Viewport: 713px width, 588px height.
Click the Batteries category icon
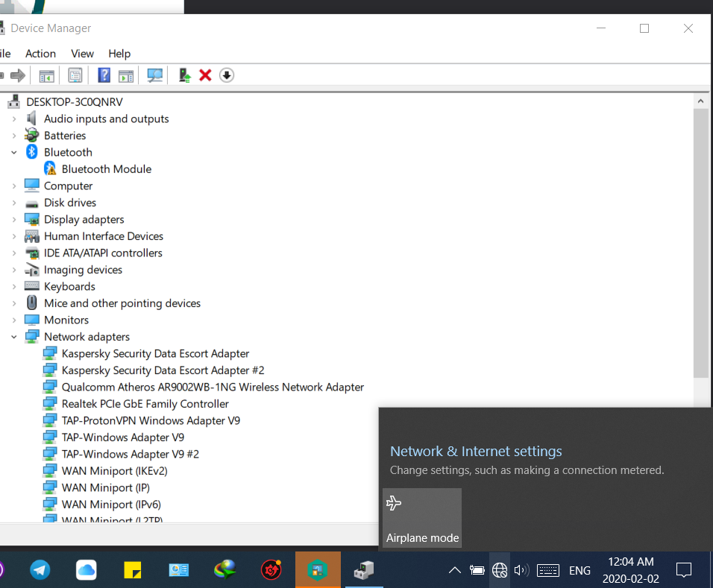(32, 136)
